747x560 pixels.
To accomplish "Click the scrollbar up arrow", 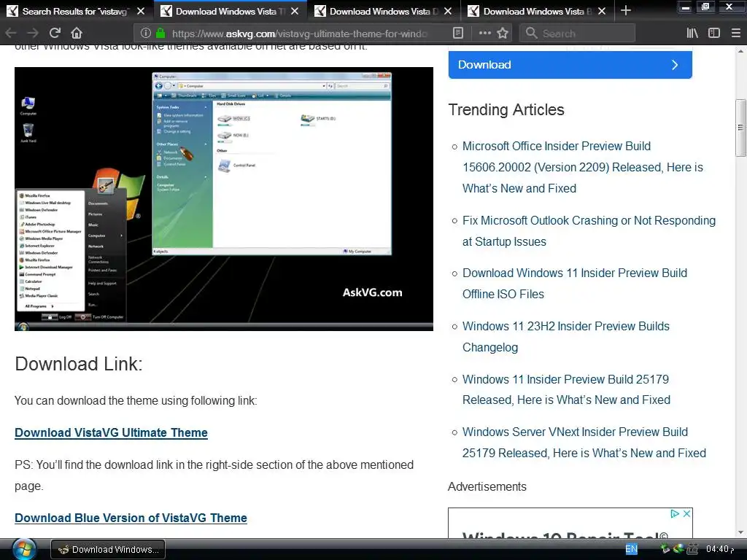I will click(x=740, y=50).
